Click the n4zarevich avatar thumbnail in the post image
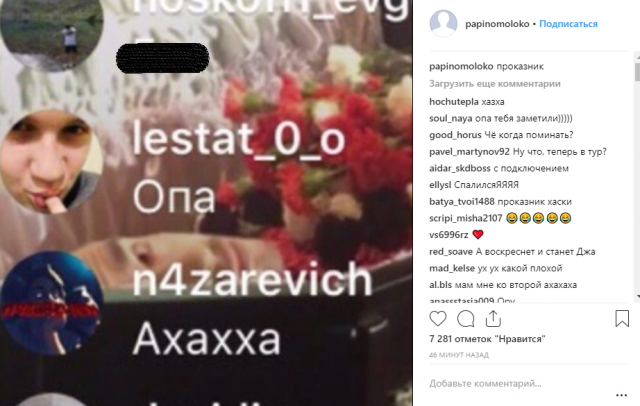The width and height of the screenshot is (640, 406). point(51,303)
